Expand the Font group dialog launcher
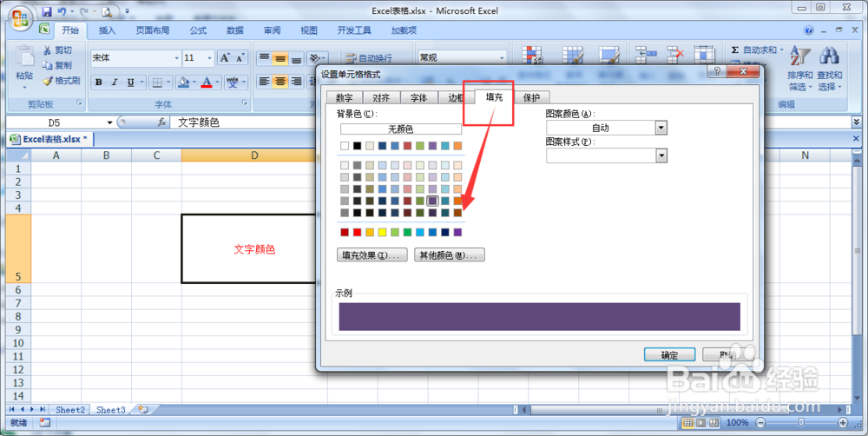The width and height of the screenshot is (868, 436). coord(244,103)
